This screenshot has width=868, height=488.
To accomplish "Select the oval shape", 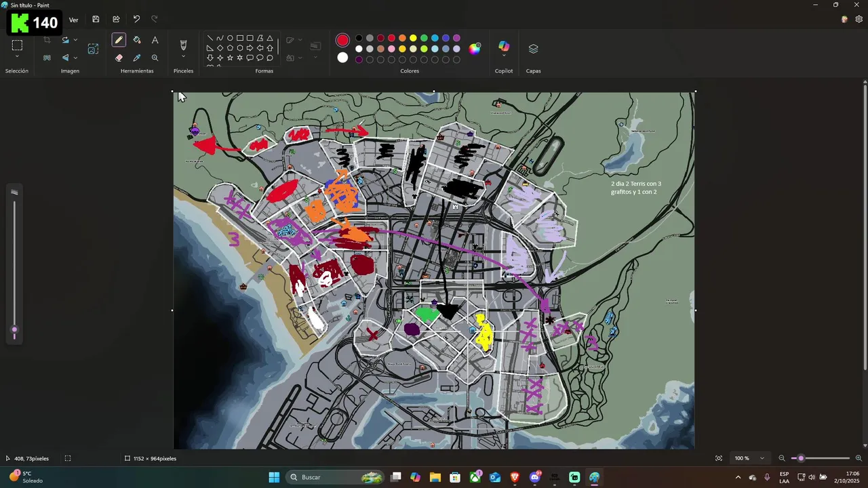I will pos(230,38).
